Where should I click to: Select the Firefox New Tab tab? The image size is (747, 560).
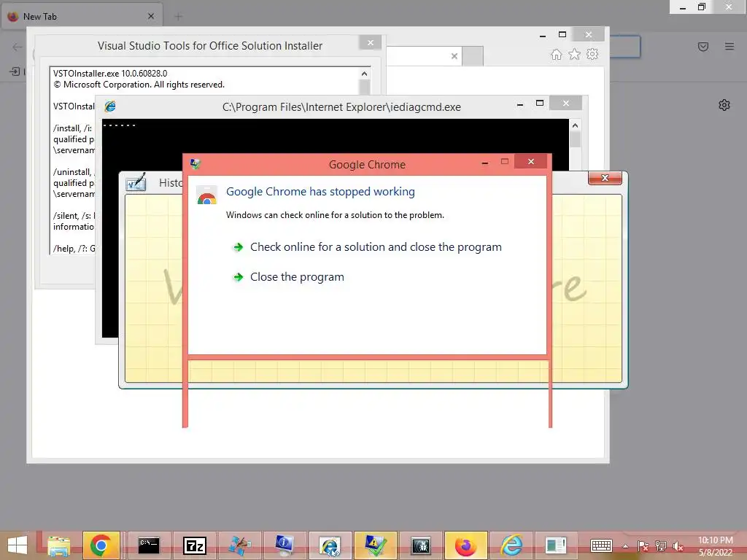pos(82,16)
